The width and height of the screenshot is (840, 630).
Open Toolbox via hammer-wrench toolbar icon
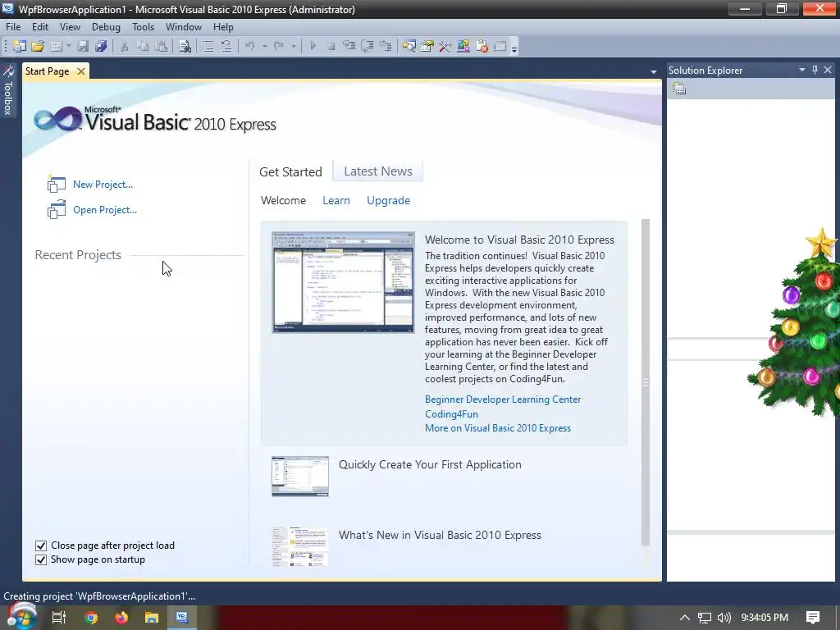point(445,46)
